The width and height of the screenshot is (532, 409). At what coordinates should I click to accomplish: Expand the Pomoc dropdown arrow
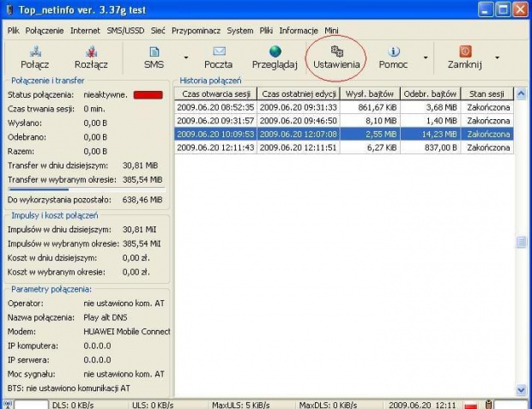point(426,57)
